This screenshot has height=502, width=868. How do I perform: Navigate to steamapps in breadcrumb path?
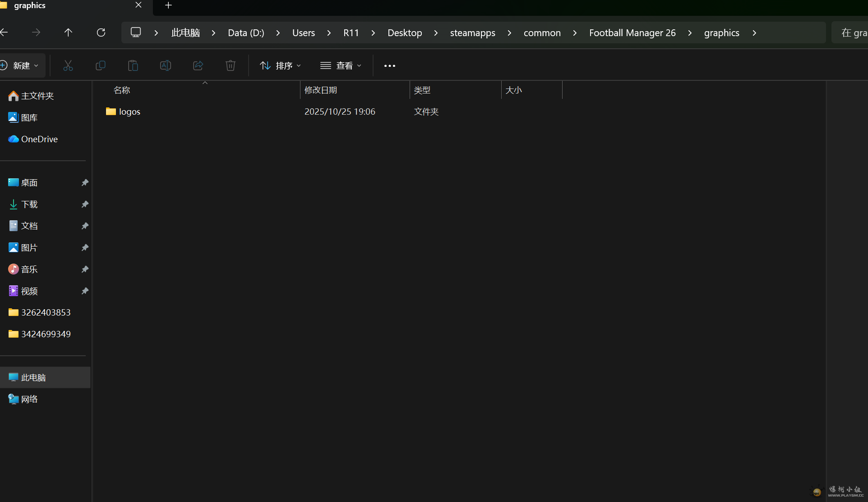coord(472,33)
